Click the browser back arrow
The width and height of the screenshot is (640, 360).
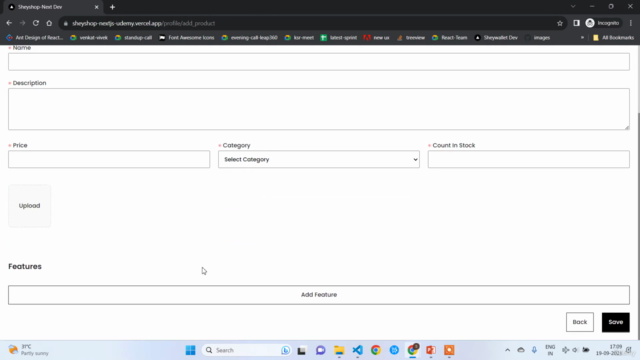coord(9,23)
